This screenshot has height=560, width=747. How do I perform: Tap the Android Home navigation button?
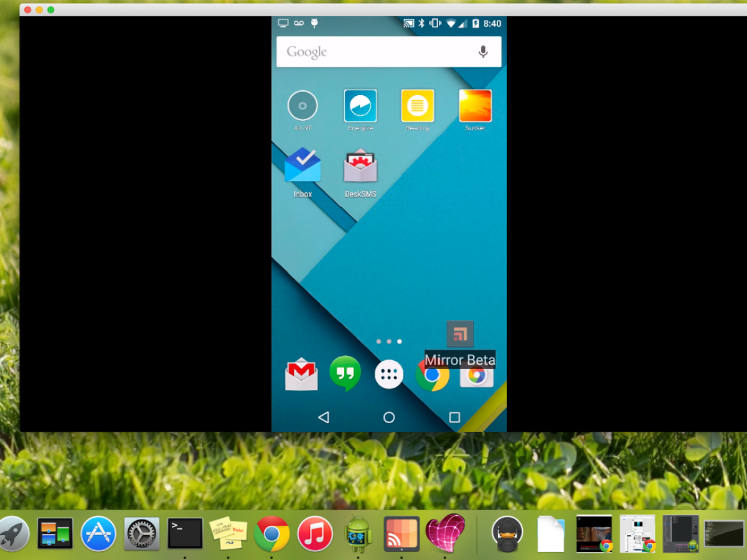[389, 418]
